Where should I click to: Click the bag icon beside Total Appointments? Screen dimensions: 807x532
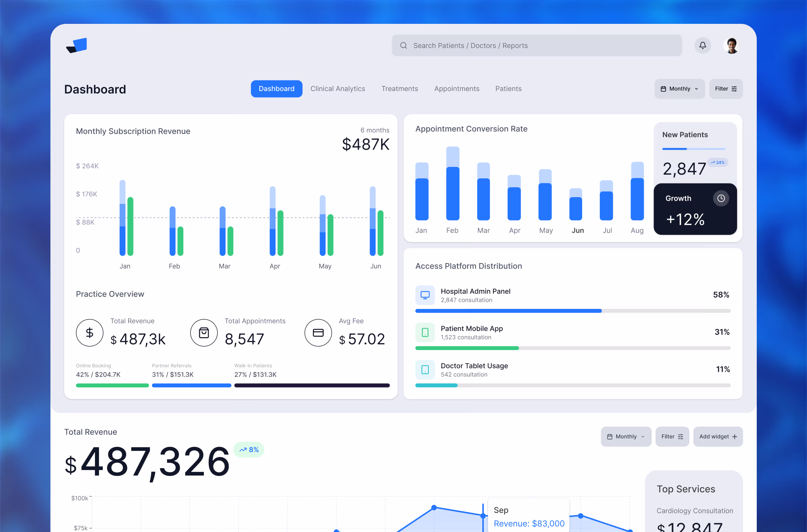204,333
